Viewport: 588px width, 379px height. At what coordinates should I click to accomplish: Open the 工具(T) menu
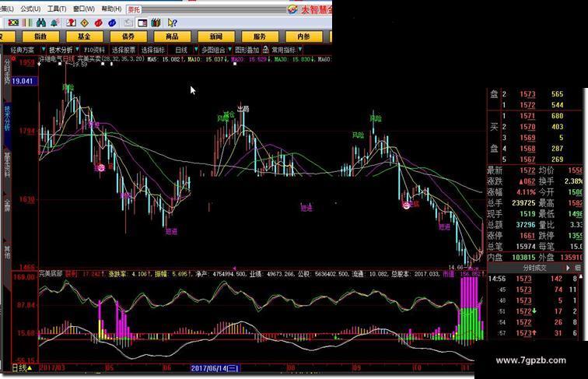pos(57,9)
